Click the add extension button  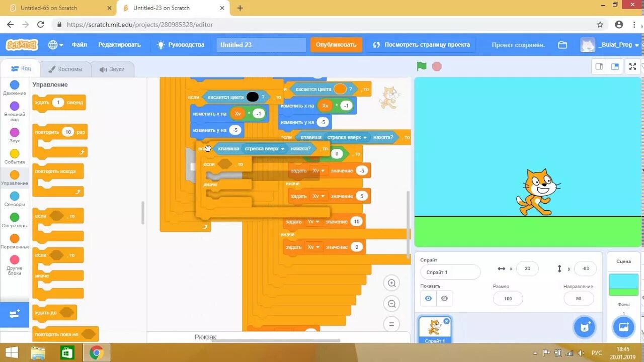click(15, 314)
